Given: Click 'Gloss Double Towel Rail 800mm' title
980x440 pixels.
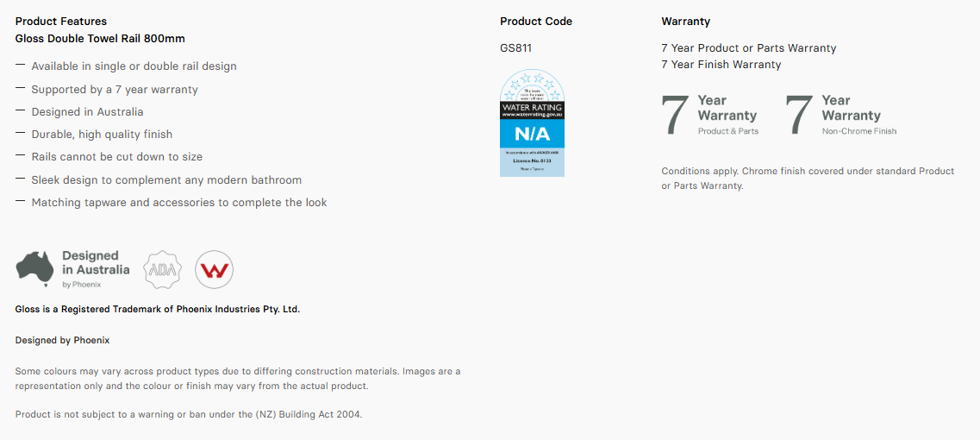Looking at the screenshot, I should [x=100, y=39].
